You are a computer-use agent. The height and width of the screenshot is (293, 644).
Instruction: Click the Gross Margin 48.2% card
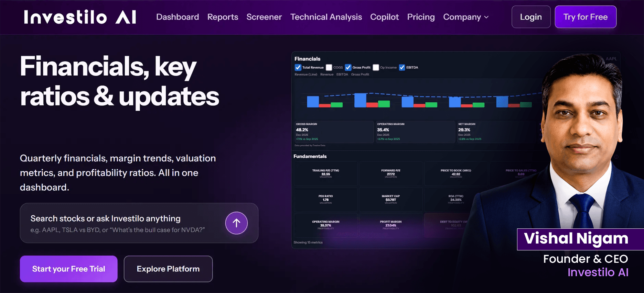[x=334, y=132]
